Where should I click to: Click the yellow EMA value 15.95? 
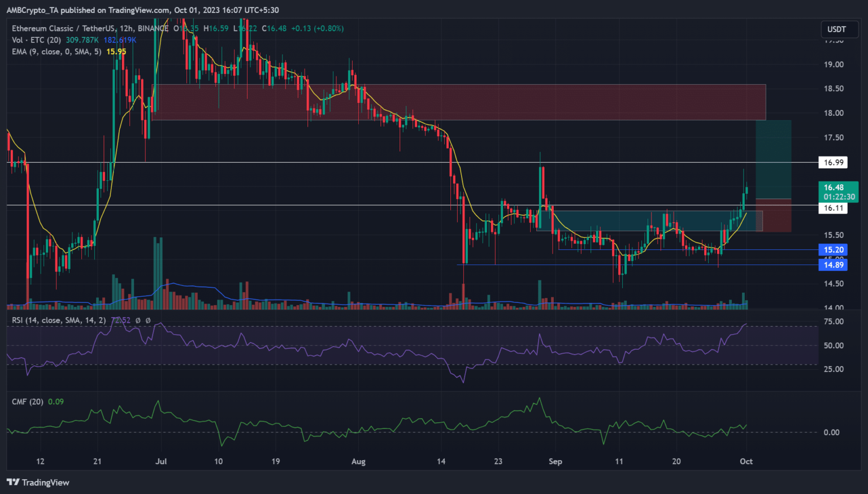pos(116,51)
